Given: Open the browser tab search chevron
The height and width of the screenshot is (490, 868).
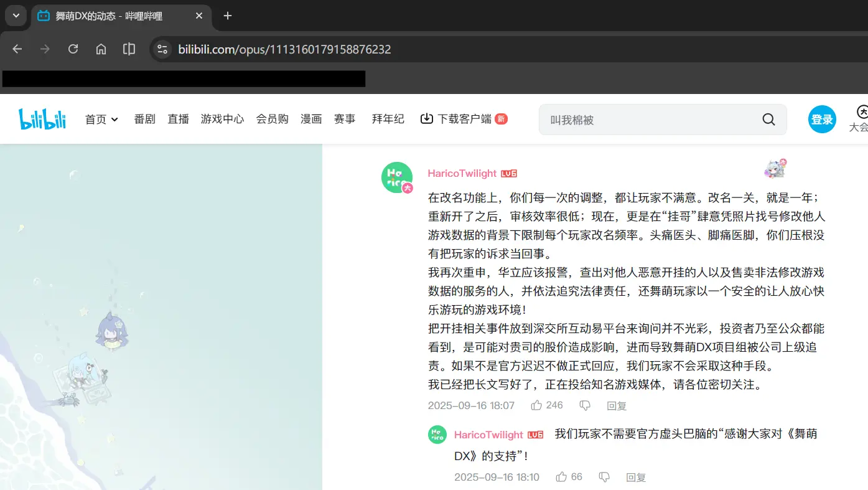Looking at the screenshot, I should click(15, 16).
